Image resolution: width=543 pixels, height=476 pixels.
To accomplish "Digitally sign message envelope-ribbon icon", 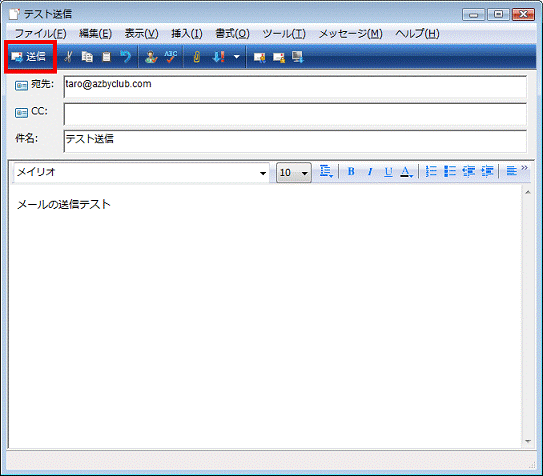I will pyautogui.click(x=260, y=57).
